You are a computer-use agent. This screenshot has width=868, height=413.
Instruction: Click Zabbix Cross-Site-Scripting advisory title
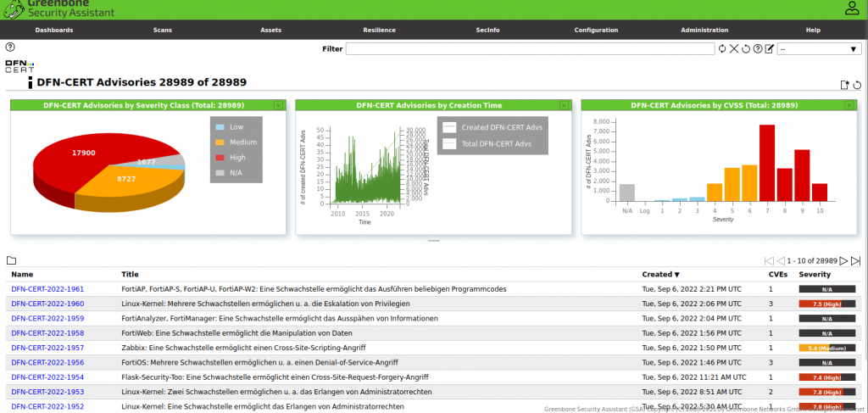point(243,348)
